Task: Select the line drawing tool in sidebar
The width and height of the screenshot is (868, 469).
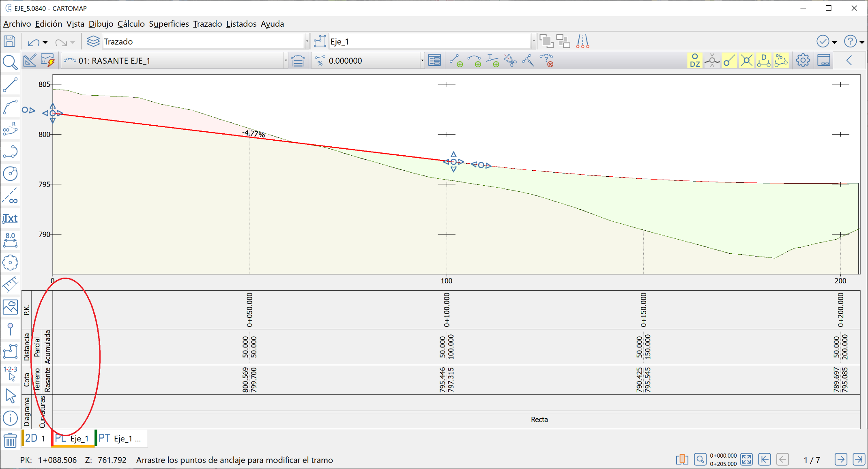Action: (x=10, y=85)
